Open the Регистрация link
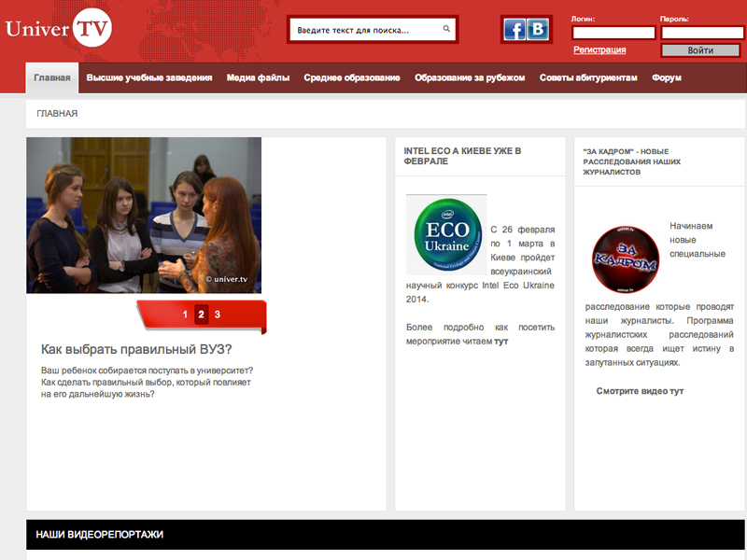Screen dimensions: 747x560 599,50
